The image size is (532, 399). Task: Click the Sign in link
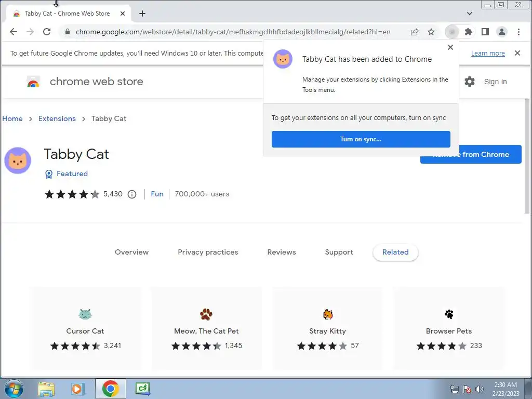click(x=495, y=82)
